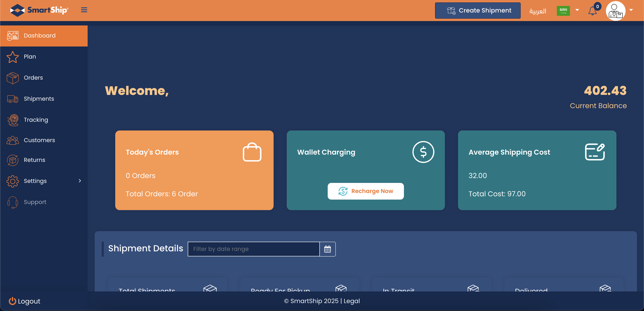
Task: Click the dollar circle icon in Wallet Charging
Action: click(x=423, y=152)
